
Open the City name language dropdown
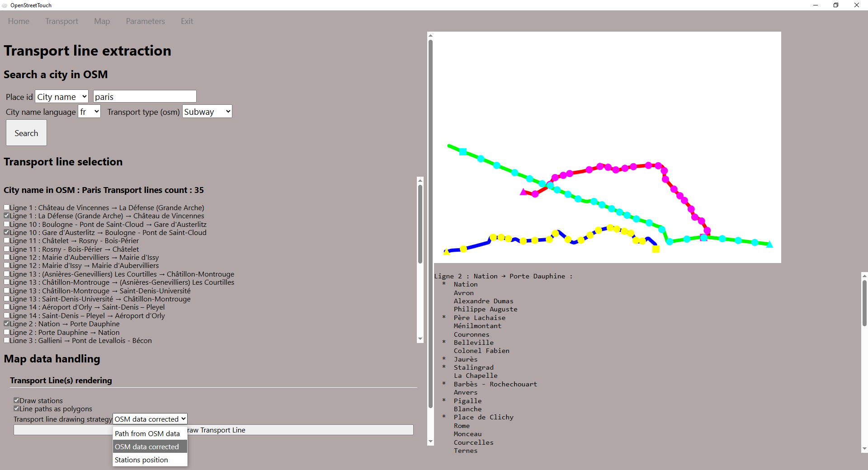89,112
